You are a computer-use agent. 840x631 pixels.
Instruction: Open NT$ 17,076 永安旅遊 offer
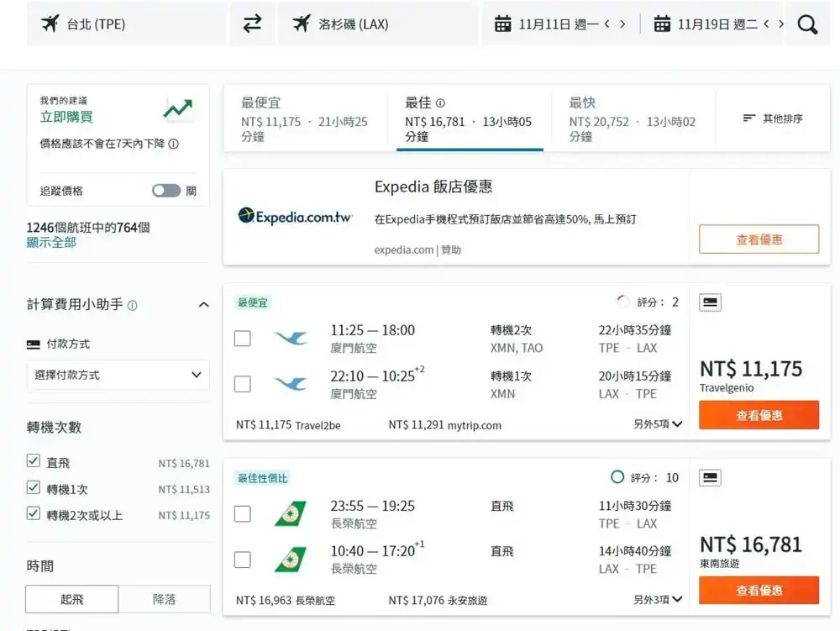click(x=438, y=601)
